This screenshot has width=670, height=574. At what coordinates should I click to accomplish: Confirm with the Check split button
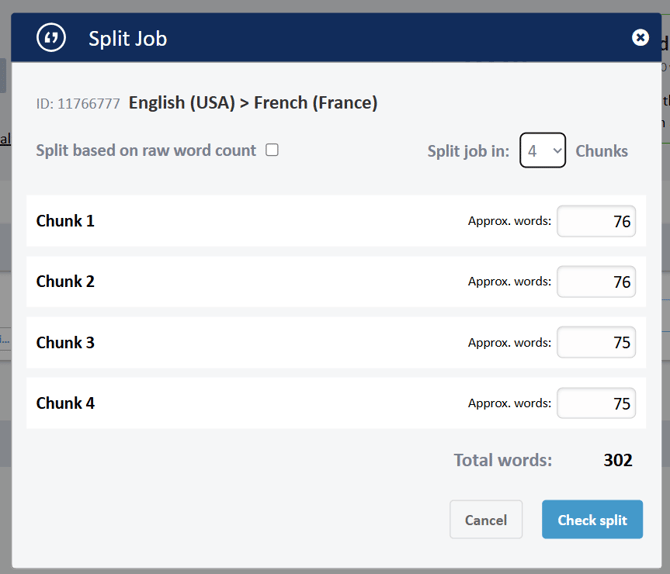(x=592, y=520)
